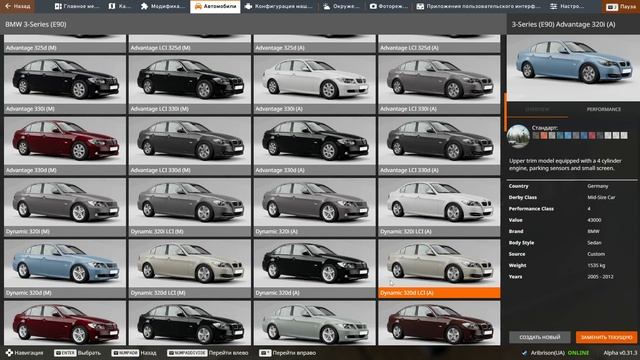The height and width of the screenshot is (360, 640).
Task: Click the BMW 3-Series (E90) header
Action: pos(36,24)
